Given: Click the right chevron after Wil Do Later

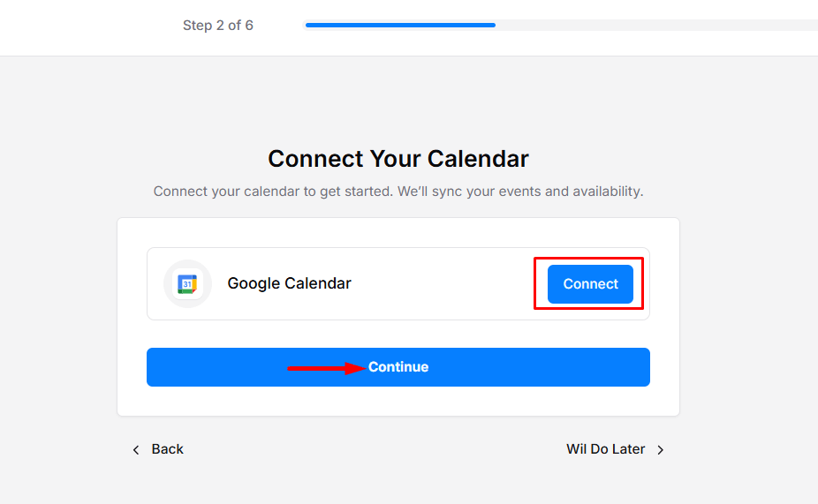Looking at the screenshot, I should (x=661, y=450).
